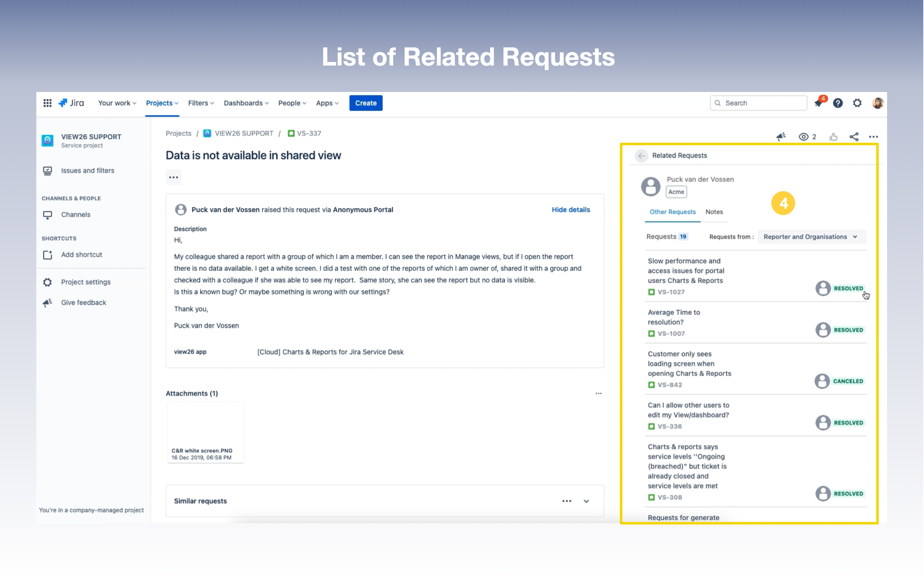Go back using Related Requests arrow
The width and height of the screenshot is (924, 581).
(x=641, y=155)
